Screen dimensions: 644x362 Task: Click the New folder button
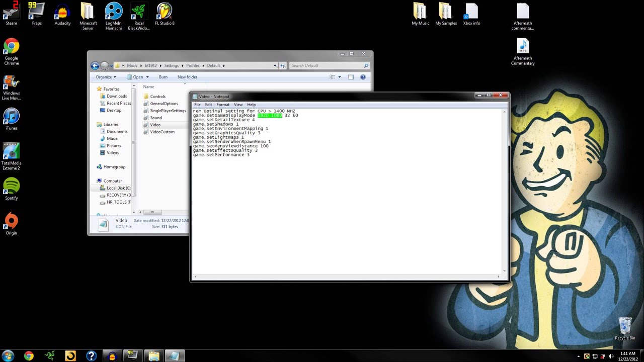tap(187, 77)
